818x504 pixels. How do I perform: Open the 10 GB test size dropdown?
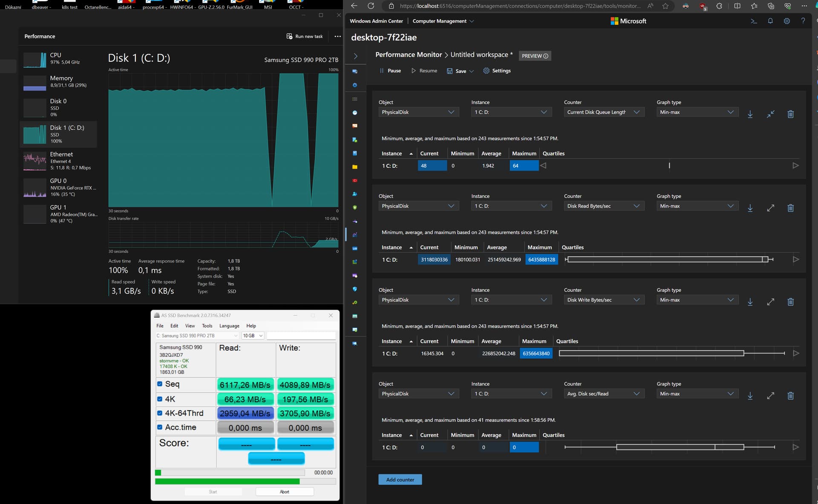tap(253, 336)
